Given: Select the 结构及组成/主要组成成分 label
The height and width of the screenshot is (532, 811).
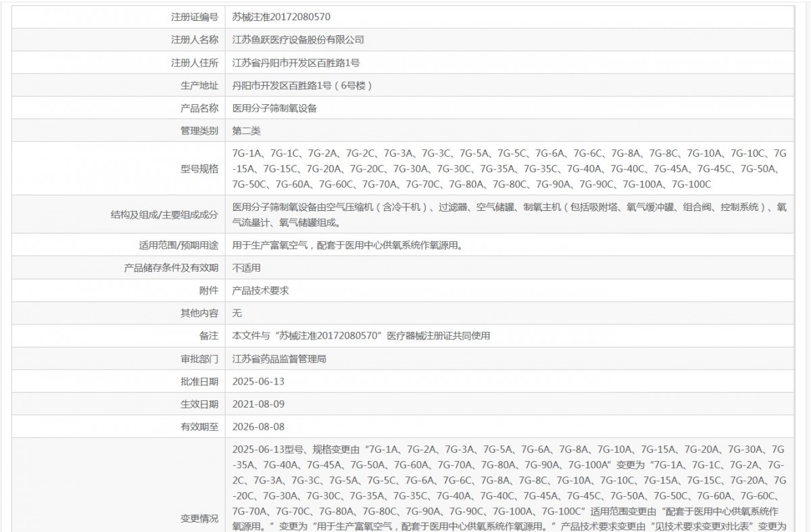Looking at the screenshot, I should [x=165, y=214].
